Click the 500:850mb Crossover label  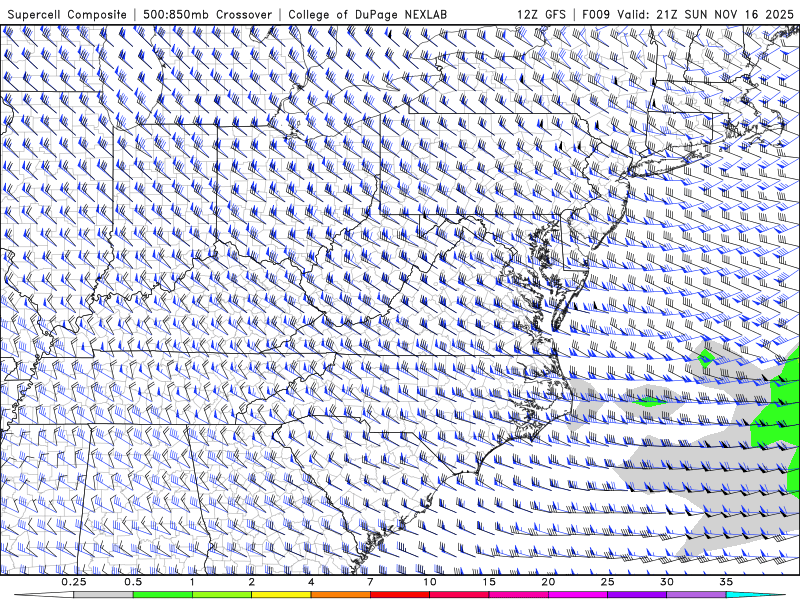pos(207,14)
